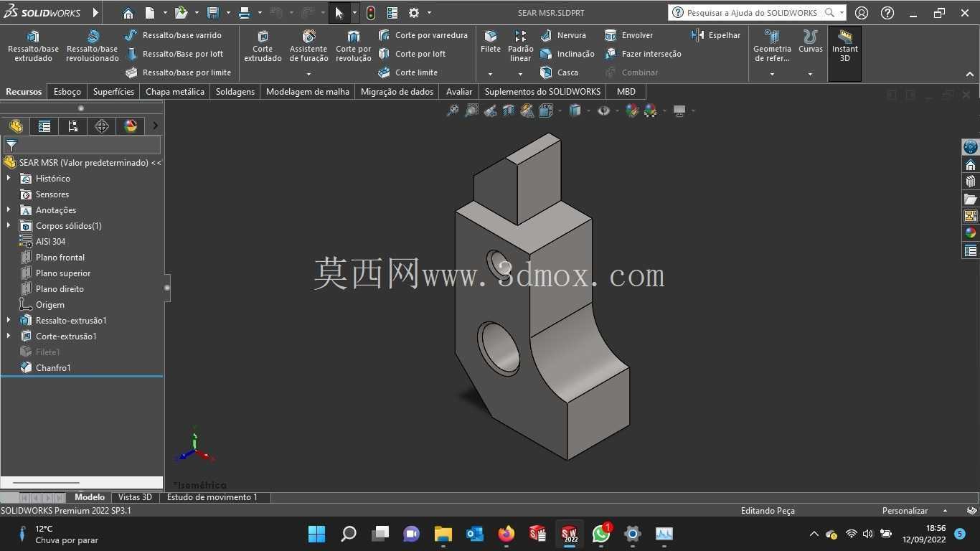This screenshot has height=551, width=980.
Task: Click the AISI 304 material entry
Action: [50, 241]
